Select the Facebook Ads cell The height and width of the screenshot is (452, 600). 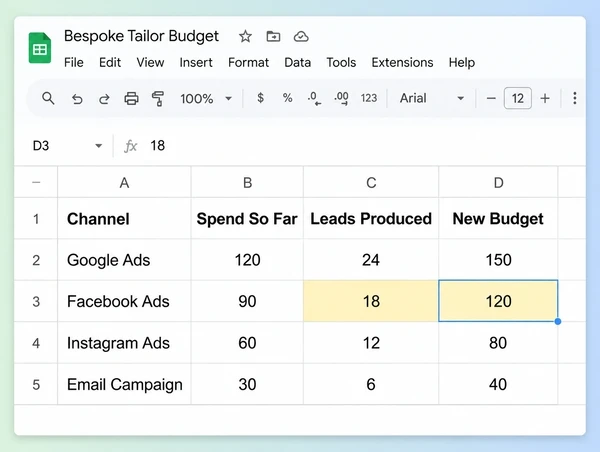click(124, 302)
